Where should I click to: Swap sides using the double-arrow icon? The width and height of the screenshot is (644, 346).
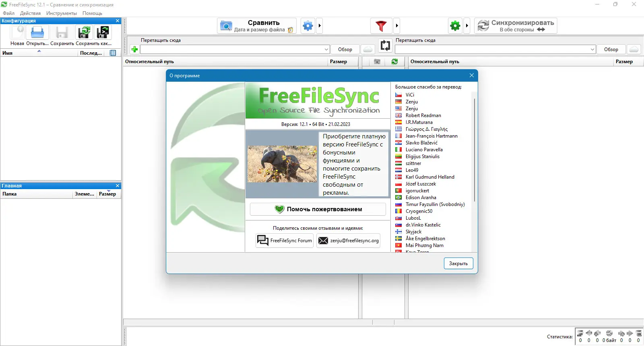click(x=385, y=45)
